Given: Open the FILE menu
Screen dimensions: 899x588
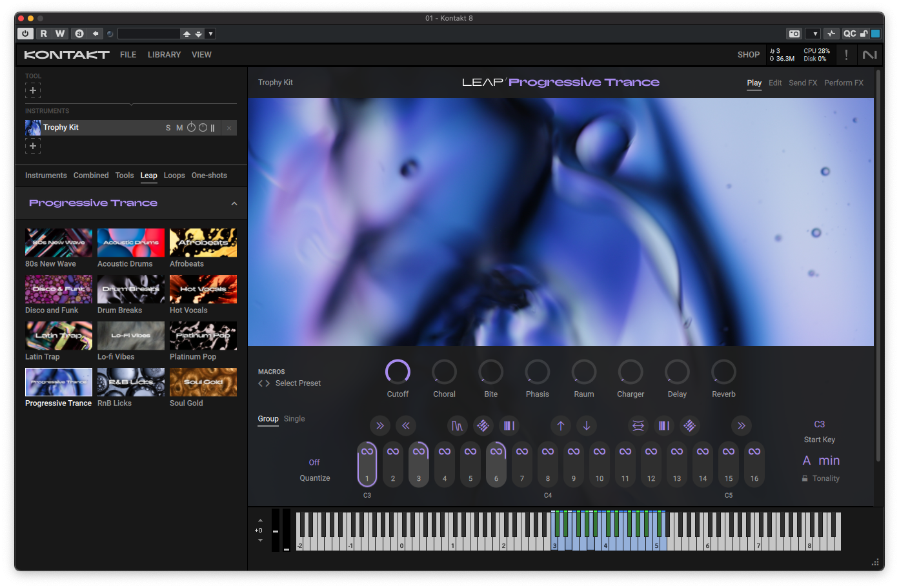Looking at the screenshot, I should point(128,55).
